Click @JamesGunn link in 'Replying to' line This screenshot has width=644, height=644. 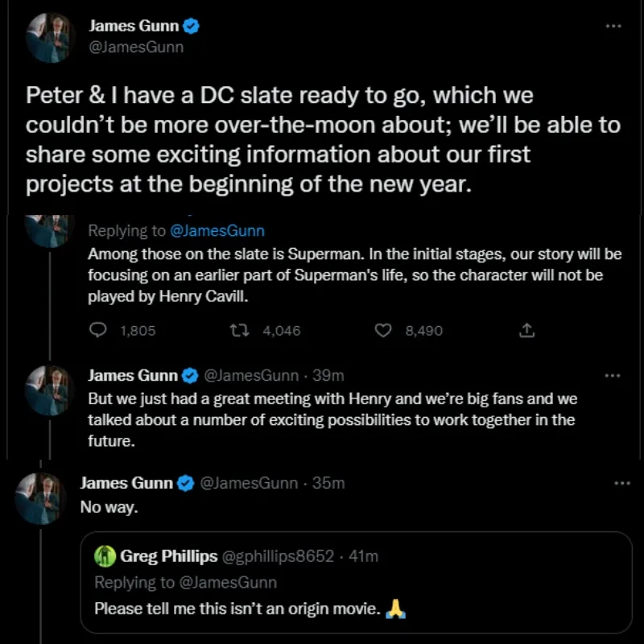[217, 231]
